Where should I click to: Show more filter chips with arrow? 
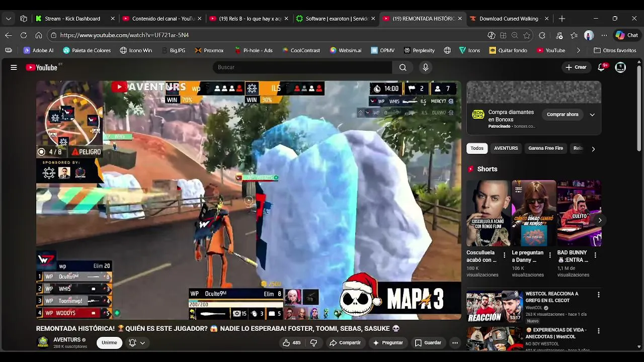tap(593, 149)
